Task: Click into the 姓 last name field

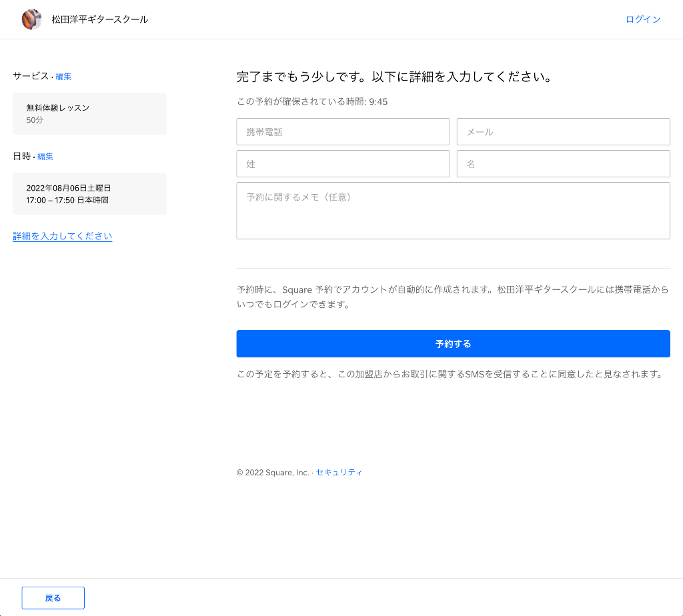Action: [343, 164]
